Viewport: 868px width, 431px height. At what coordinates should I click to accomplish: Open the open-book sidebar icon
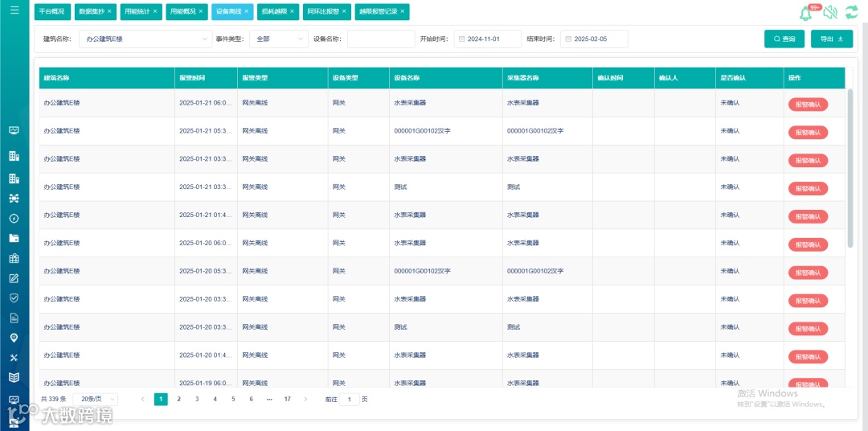point(14,378)
